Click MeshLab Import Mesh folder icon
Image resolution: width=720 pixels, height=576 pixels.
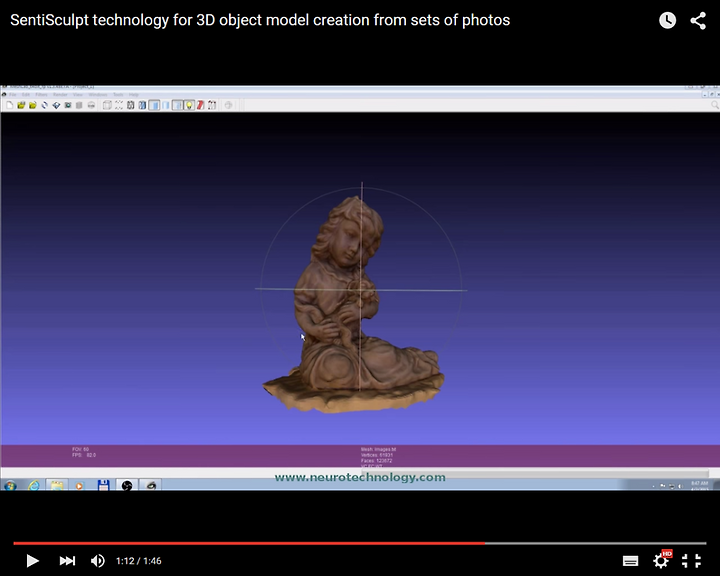[33, 105]
